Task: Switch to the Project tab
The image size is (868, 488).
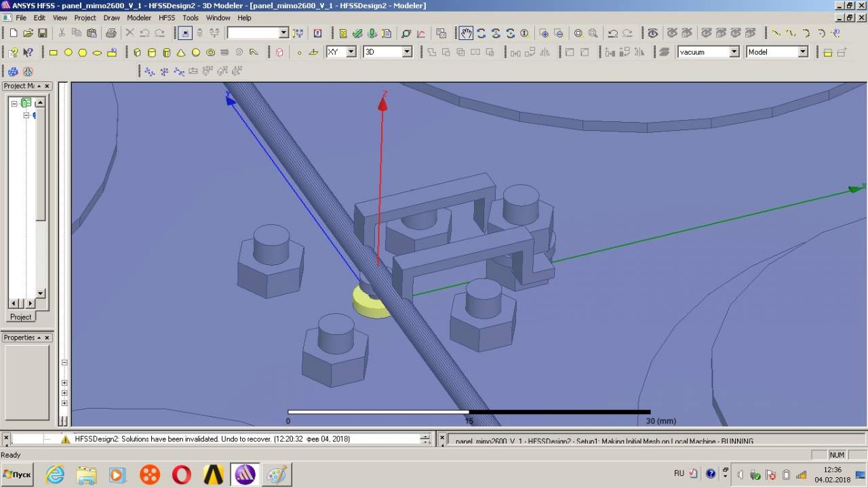Action: click(x=20, y=317)
